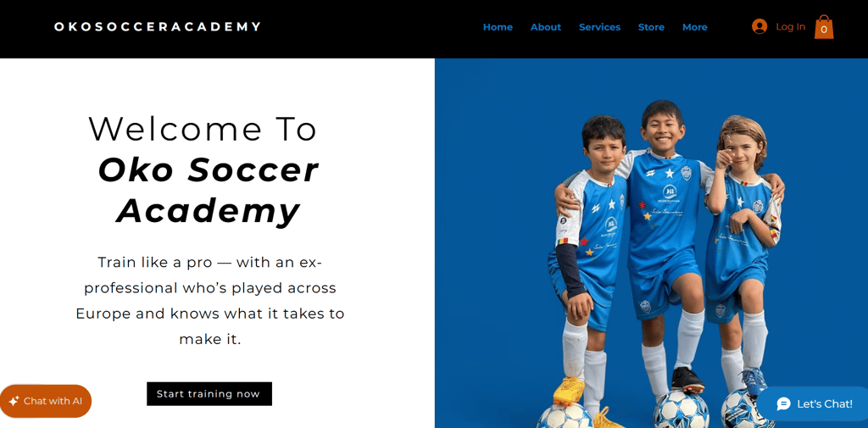The image size is (868, 428).
Task: Select Services in the navigation
Action: (599, 27)
